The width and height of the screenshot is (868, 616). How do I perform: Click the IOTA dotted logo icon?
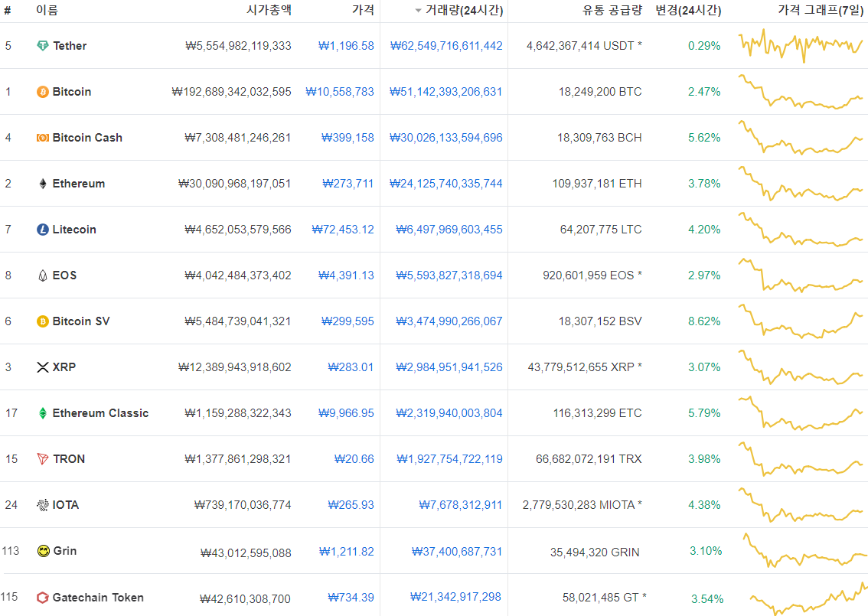point(43,505)
